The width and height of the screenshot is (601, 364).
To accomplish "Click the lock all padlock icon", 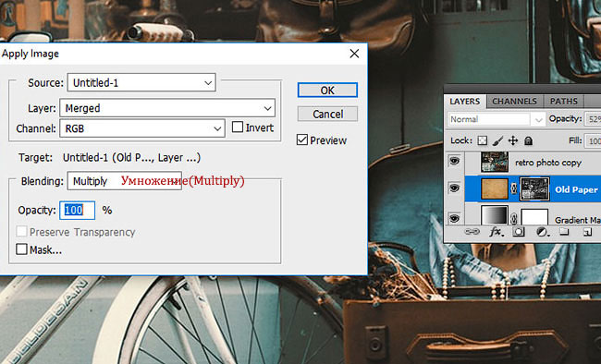I will point(528,141).
